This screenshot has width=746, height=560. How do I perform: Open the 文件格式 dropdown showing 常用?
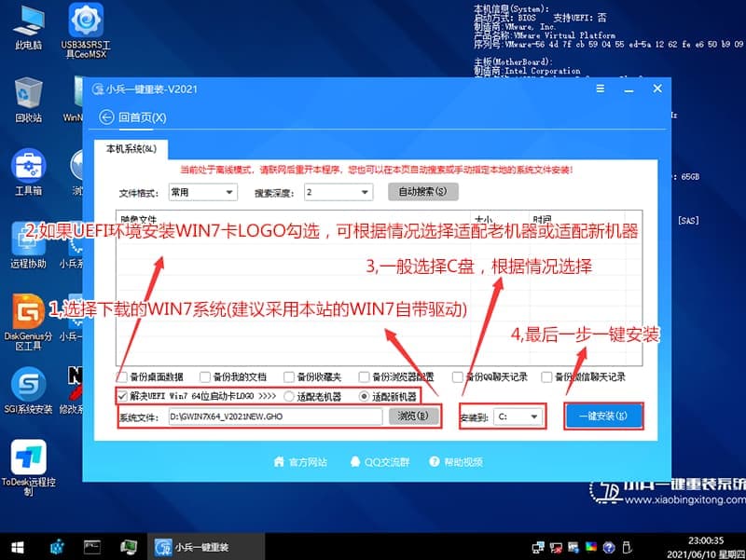(201, 192)
